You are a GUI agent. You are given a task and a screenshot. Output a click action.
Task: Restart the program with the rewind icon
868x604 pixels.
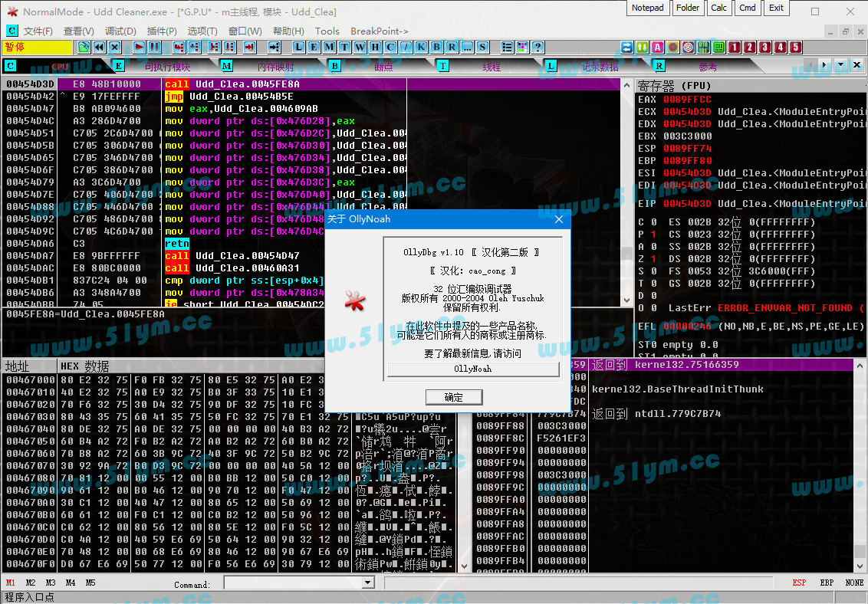99,47
